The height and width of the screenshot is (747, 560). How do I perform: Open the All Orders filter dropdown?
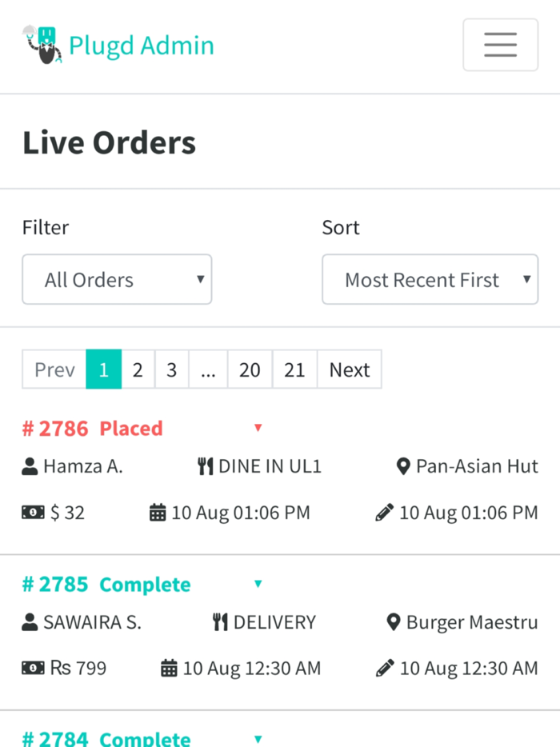tap(117, 279)
